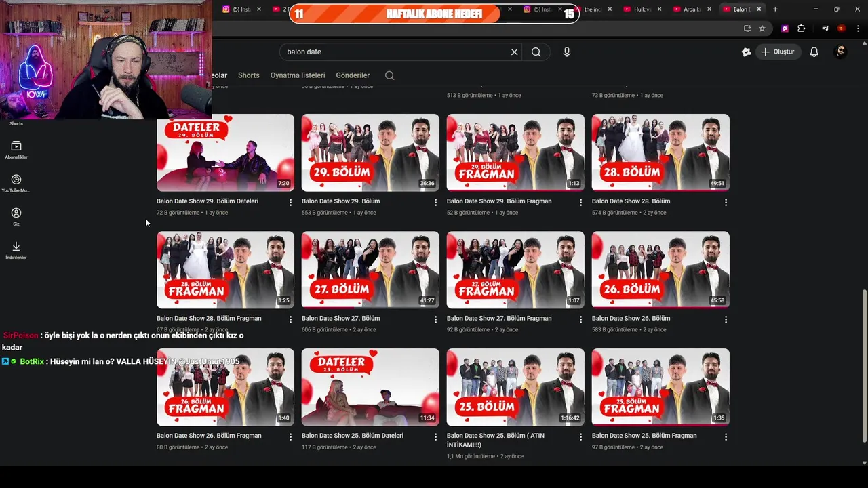The height and width of the screenshot is (488, 868).
Task: Switch to the Shorts tab
Action: click(248, 75)
